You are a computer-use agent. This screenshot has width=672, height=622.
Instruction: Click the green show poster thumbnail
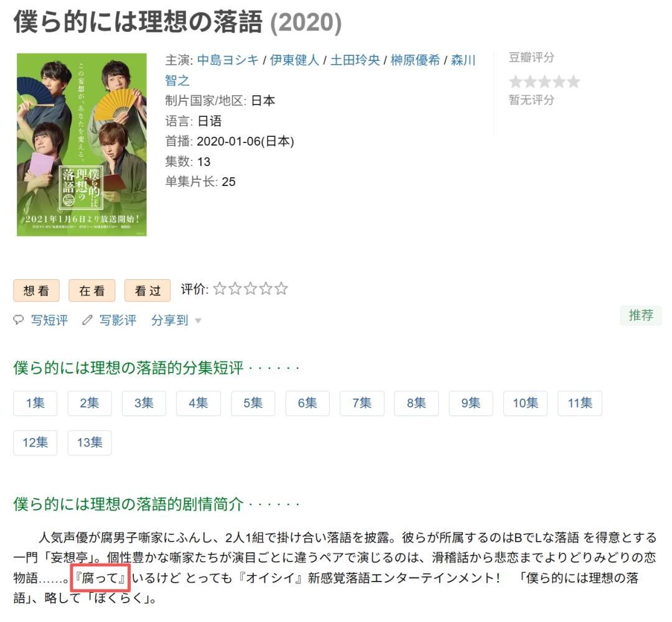[82, 144]
